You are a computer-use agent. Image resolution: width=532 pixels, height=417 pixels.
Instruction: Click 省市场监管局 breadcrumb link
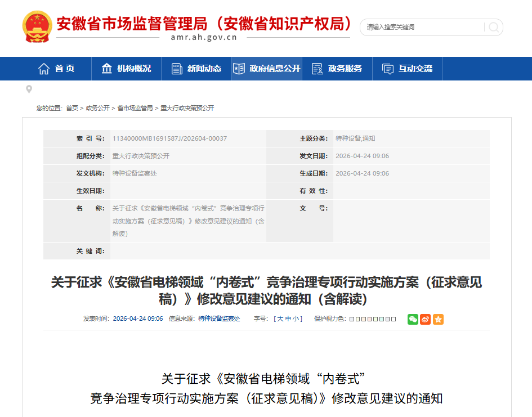135,108
